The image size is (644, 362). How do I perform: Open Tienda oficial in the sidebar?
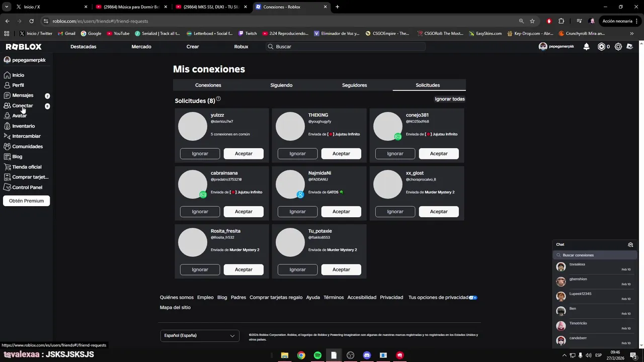pyautogui.click(x=26, y=166)
